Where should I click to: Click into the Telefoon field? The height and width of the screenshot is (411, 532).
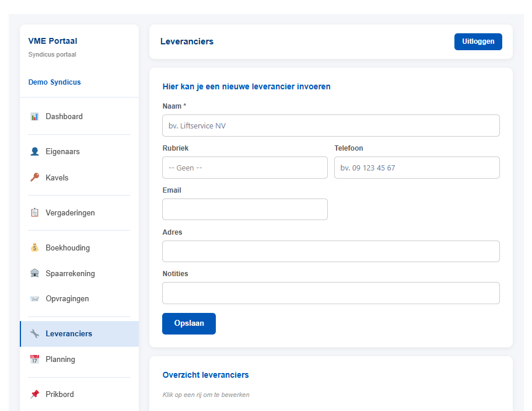[417, 168]
